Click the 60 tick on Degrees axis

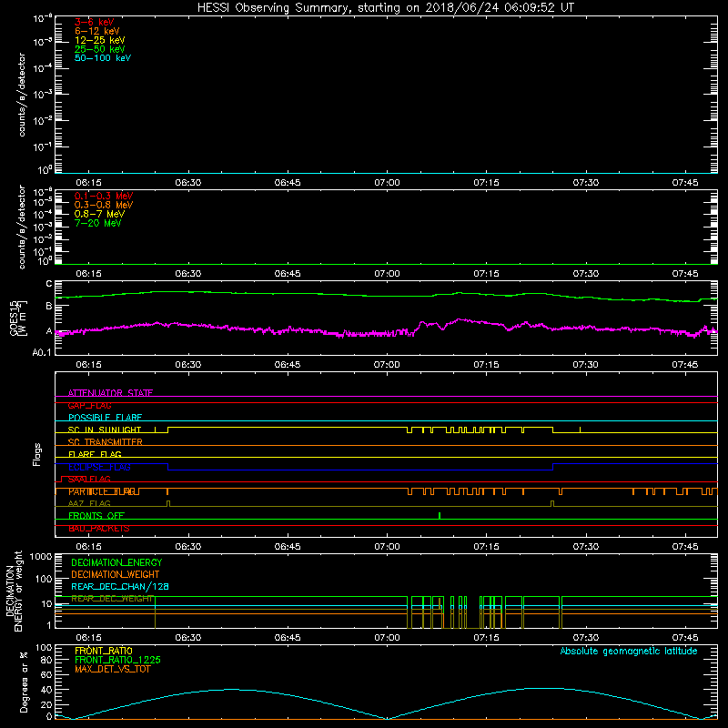tap(47, 674)
